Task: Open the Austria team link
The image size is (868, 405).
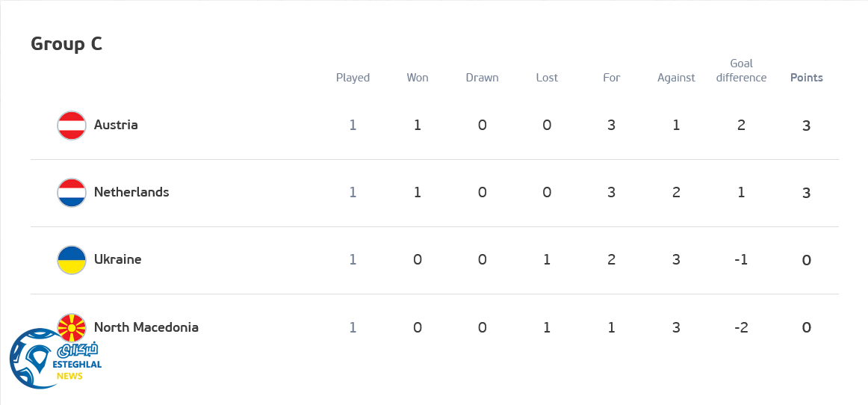Action: pyautogui.click(x=116, y=125)
